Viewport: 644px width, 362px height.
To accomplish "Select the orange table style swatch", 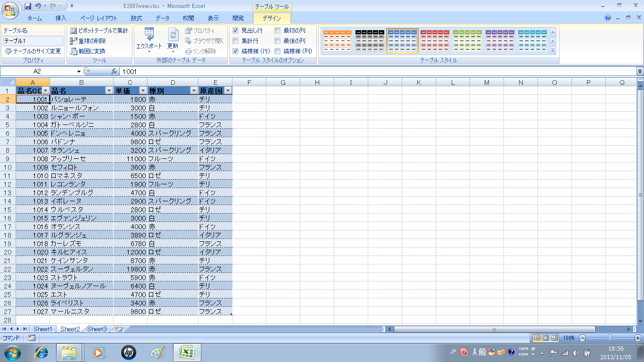I will pos(337,41).
